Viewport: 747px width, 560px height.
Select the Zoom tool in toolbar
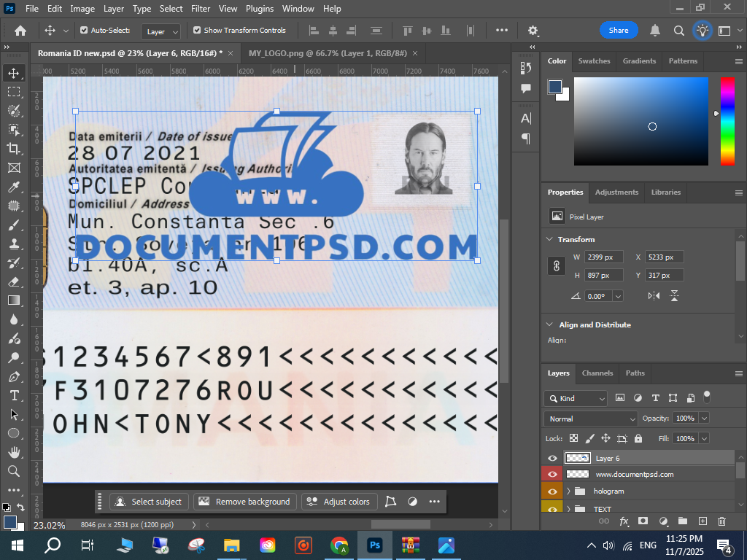click(14, 471)
